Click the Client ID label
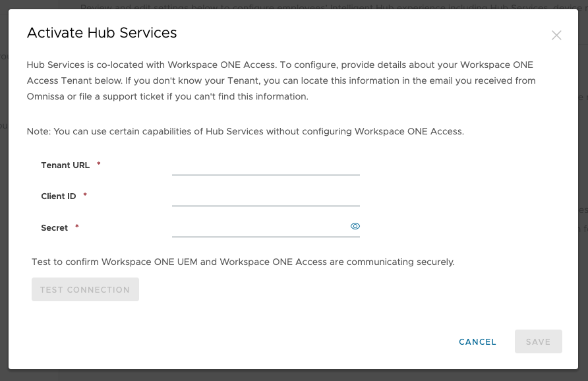 click(x=59, y=196)
